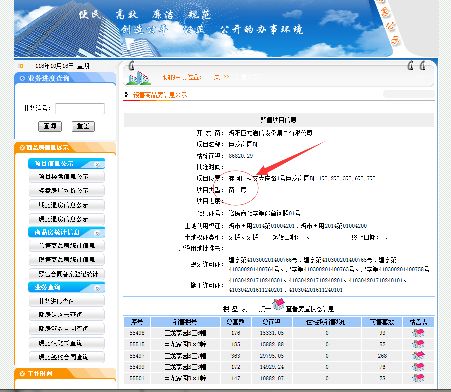Open the fourth menu item under the first blue sidebar header
The width and height of the screenshot is (451, 392).
pos(67,219)
